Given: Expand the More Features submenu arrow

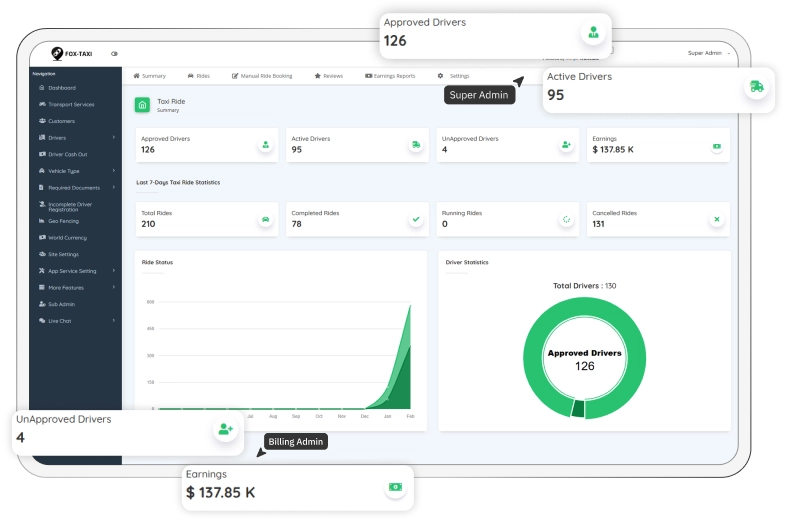Looking at the screenshot, I should coord(114,287).
